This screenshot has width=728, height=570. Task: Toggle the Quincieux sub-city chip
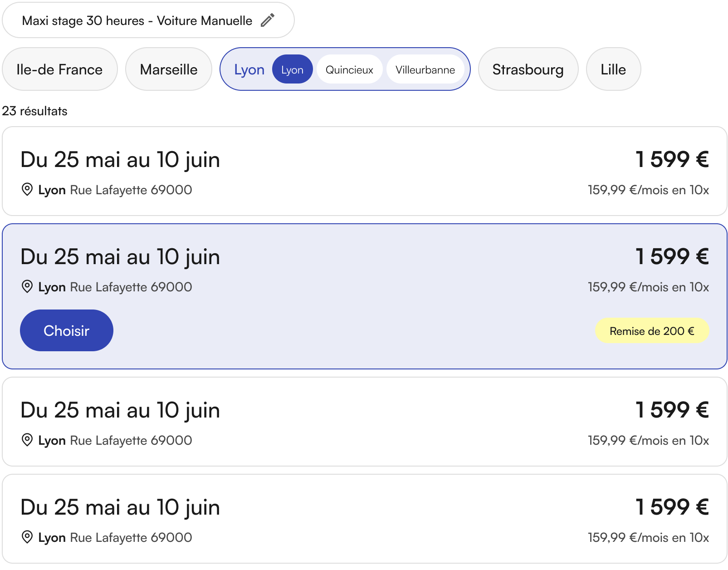[349, 69]
